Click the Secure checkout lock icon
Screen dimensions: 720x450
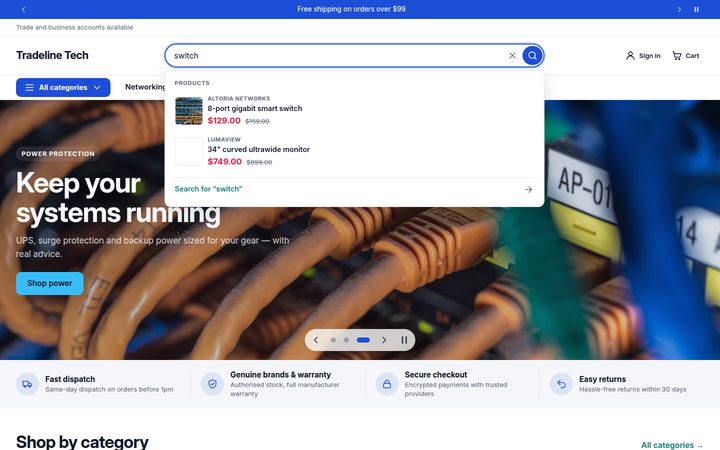point(387,384)
